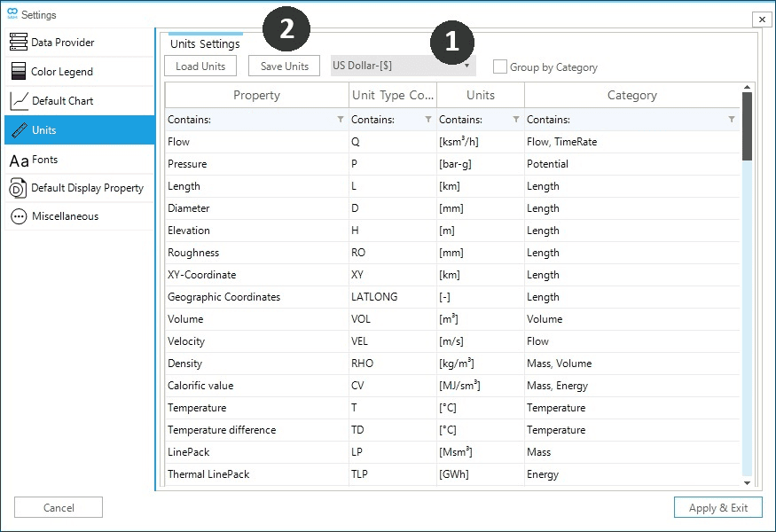
Task: Open the US Dollar currency dropdown
Action: 403,66
